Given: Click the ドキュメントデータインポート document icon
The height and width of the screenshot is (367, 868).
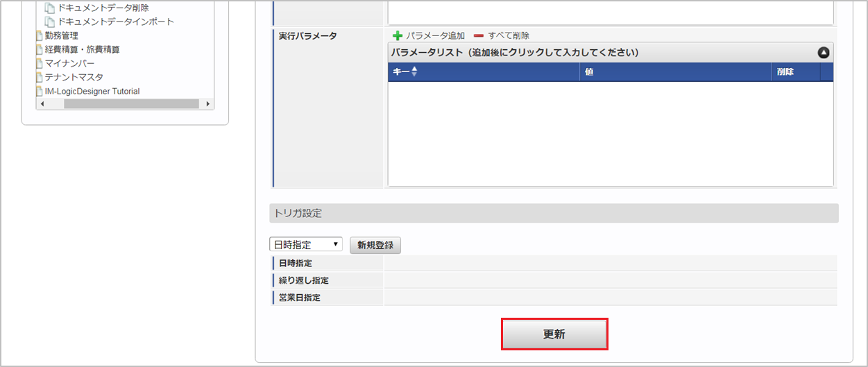Looking at the screenshot, I should click(x=50, y=22).
